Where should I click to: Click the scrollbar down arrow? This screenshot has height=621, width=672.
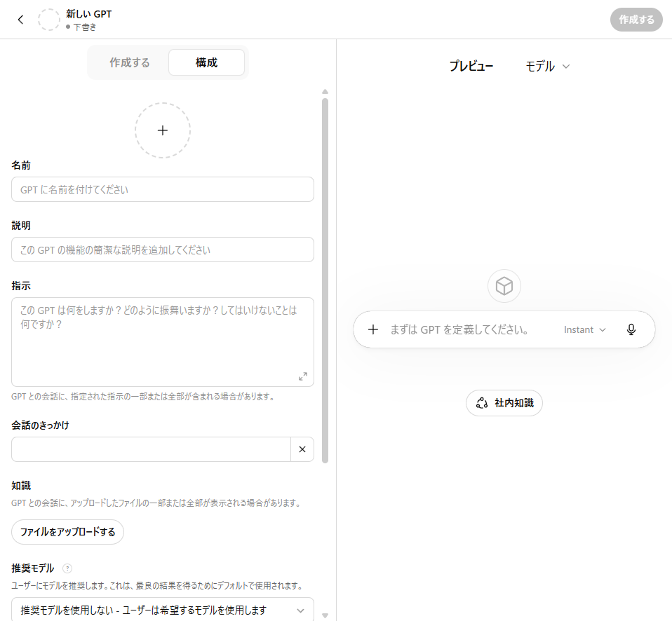pyautogui.click(x=325, y=616)
